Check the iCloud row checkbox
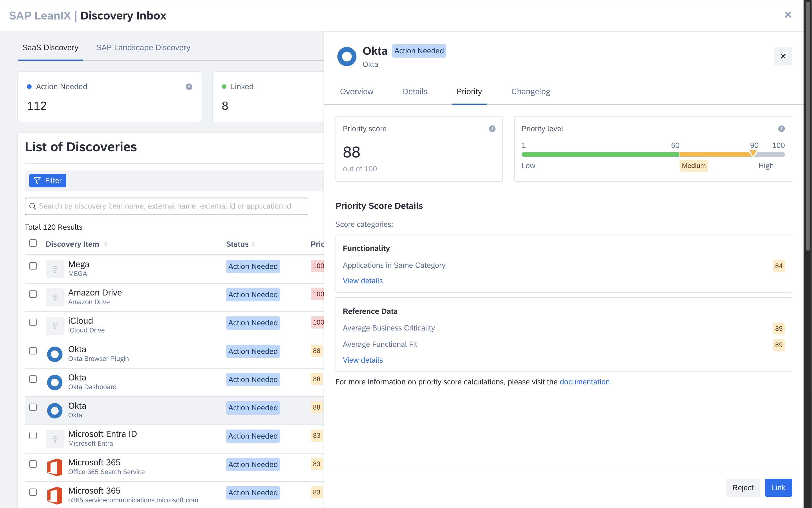This screenshot has height=508, width=812. coord(33,322)
